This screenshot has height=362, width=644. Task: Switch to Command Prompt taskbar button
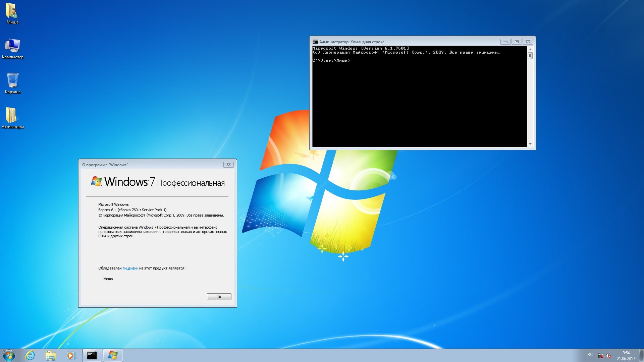[92, 355]
